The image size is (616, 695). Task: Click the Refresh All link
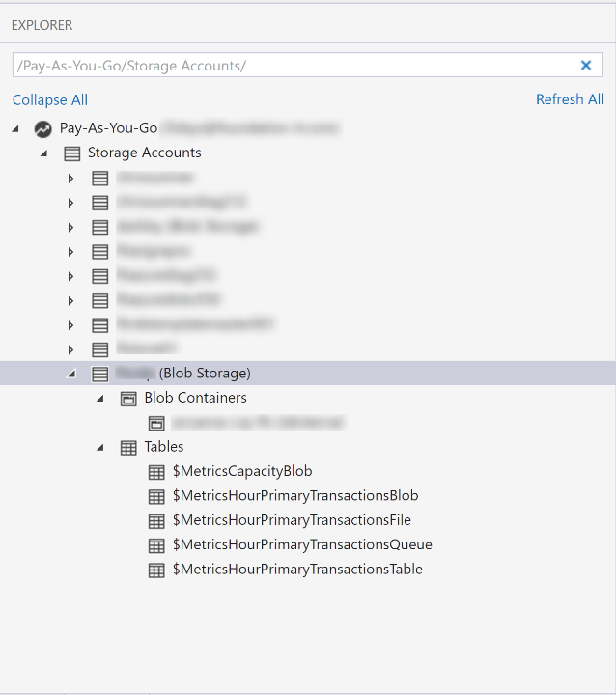point(570,99)
